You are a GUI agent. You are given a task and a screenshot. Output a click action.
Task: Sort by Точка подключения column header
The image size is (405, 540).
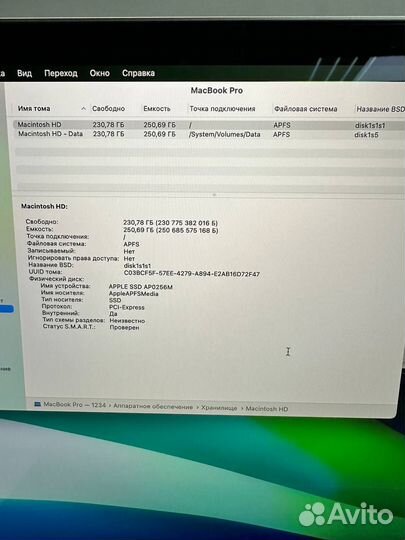pyautogui.click(x=222, y=109)
